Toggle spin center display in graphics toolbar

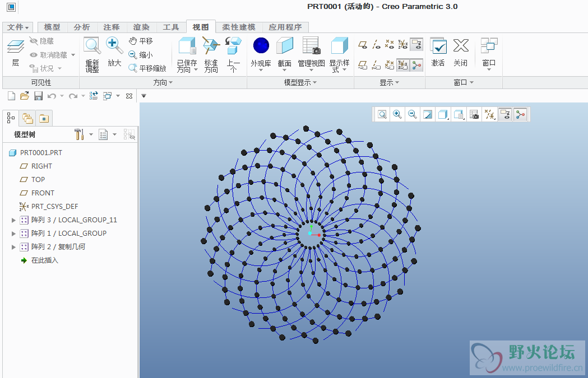tap(521, 115)
